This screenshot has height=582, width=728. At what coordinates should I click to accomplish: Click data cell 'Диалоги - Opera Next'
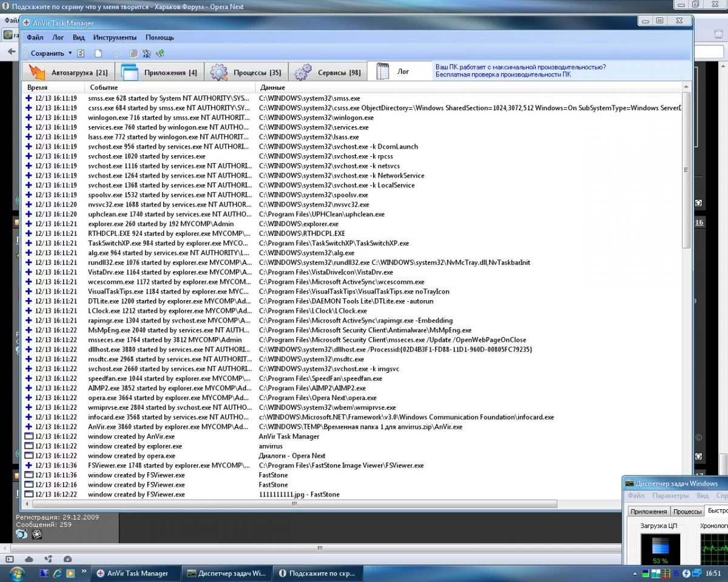tap(292, 456)
